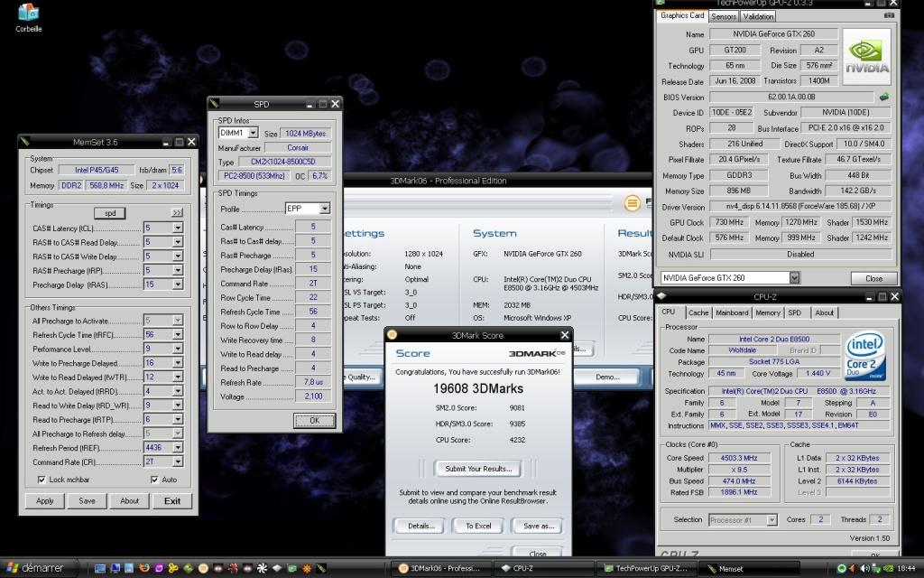Switch to the Sensors tab in GPU-Z

pos(723,16)
